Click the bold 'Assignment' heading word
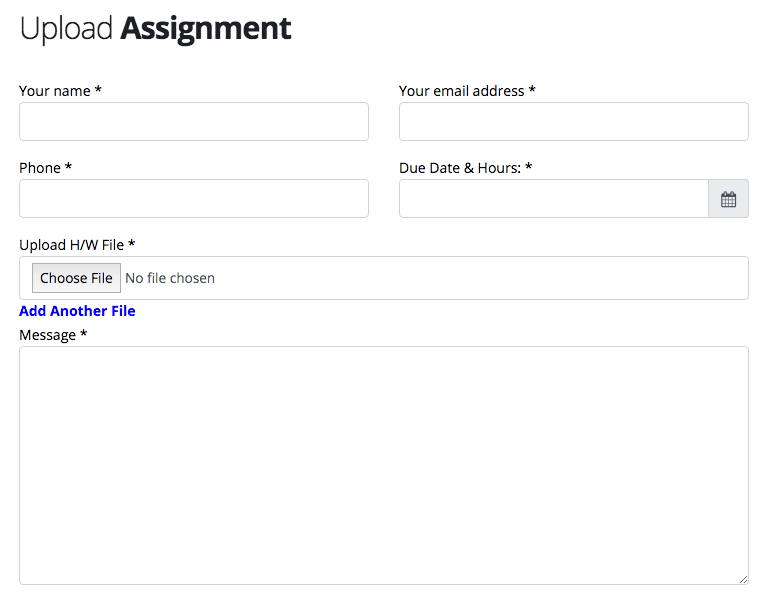 pyautogui.click(x=206, y=28)
